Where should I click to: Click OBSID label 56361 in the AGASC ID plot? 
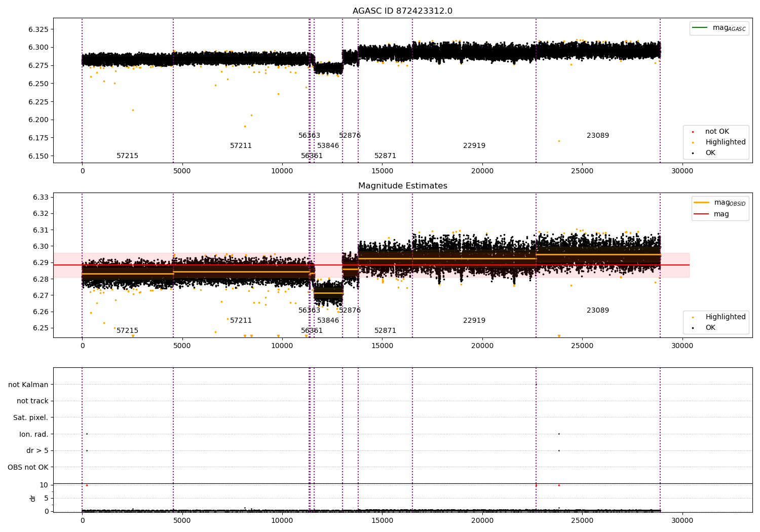click(x=312, y=156)
